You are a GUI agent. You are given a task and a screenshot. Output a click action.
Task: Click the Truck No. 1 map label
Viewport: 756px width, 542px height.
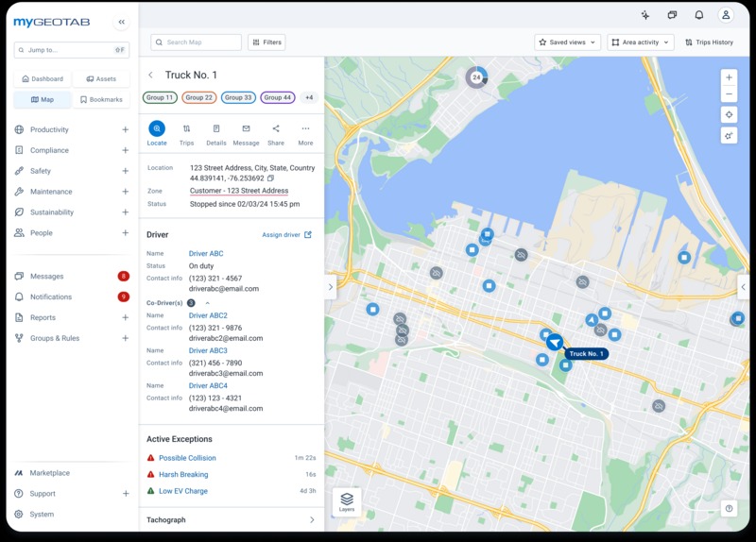pos(586,354)
